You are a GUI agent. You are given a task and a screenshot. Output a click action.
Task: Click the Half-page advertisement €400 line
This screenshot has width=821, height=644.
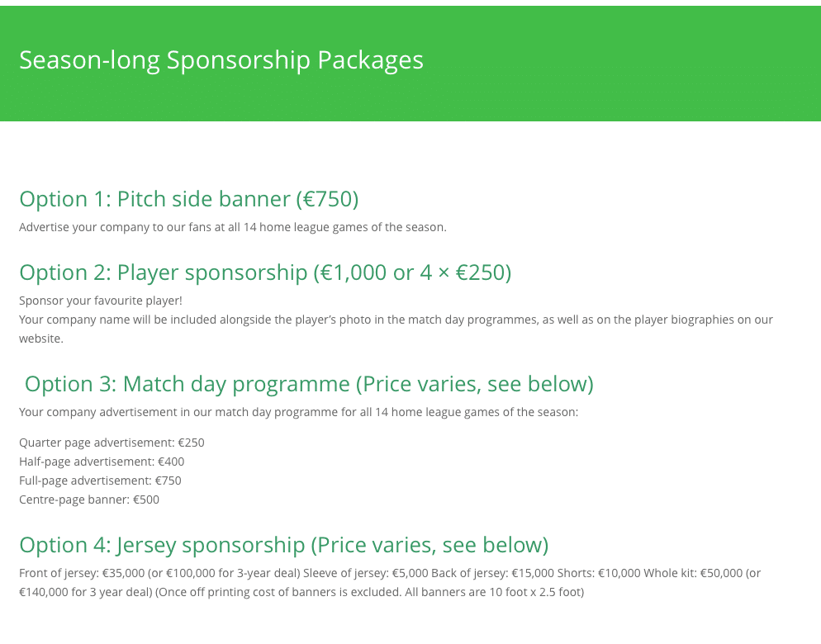[102, 462]
